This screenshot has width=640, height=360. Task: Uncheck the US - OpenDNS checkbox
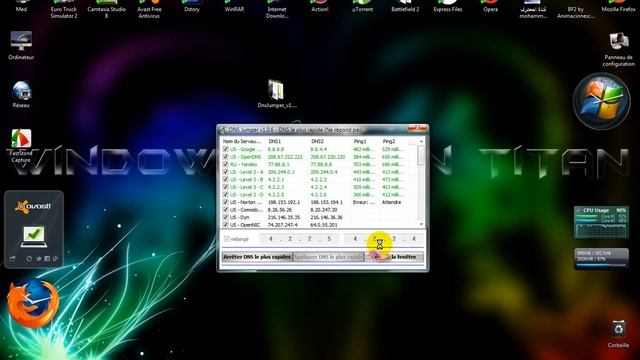pyautogui.click(x=225, y=157)
